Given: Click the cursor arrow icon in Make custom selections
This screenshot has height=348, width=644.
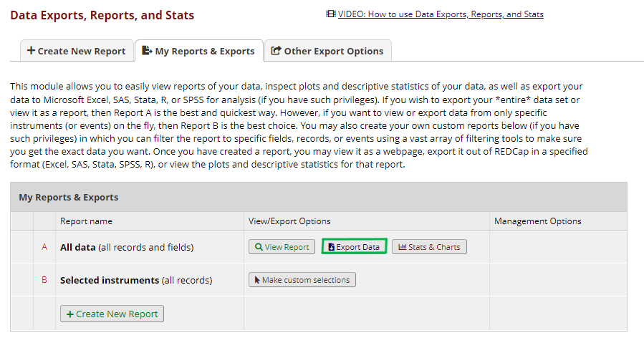Looking at the screenshot, I should [256, 280].
